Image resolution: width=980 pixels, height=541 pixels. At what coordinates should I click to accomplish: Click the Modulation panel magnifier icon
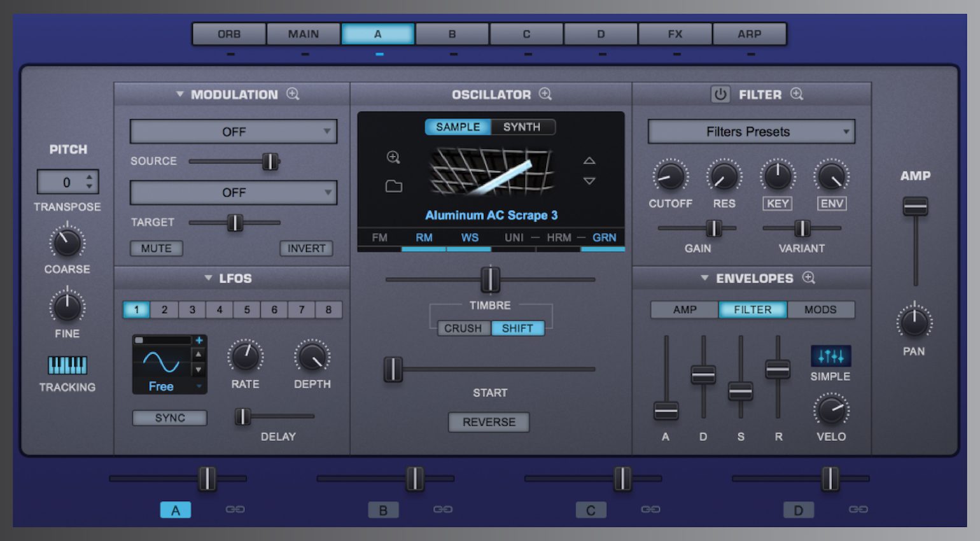(x=293, y=94)
